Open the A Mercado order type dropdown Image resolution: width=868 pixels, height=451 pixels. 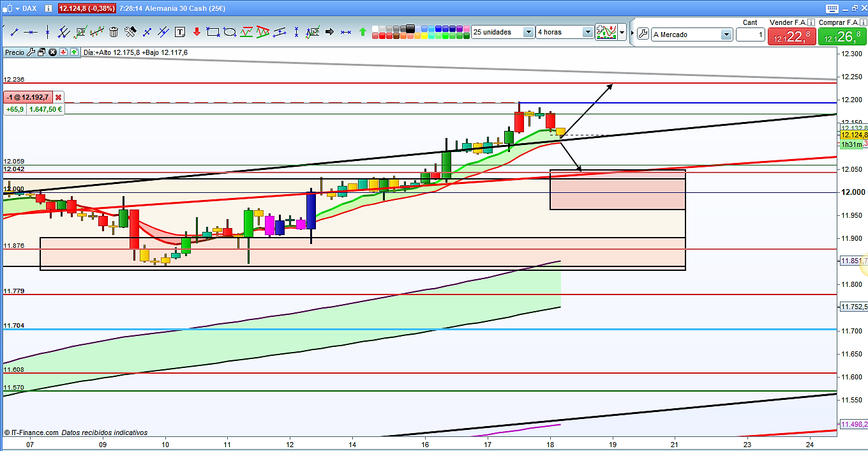pos(726,34)
